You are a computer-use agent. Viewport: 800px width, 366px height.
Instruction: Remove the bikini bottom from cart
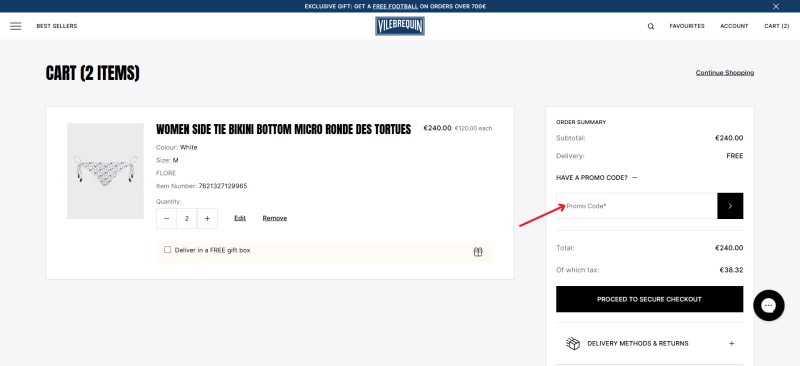pos(274,218)
